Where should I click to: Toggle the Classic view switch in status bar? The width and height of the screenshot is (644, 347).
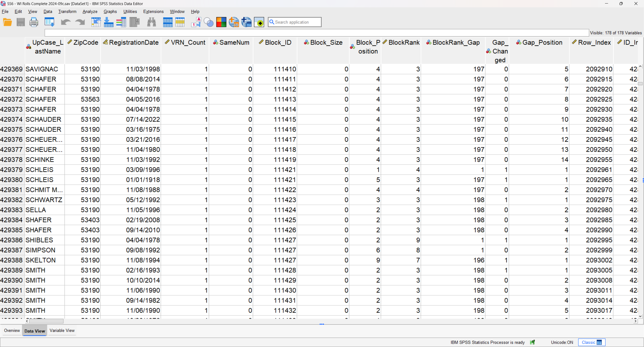592,342
